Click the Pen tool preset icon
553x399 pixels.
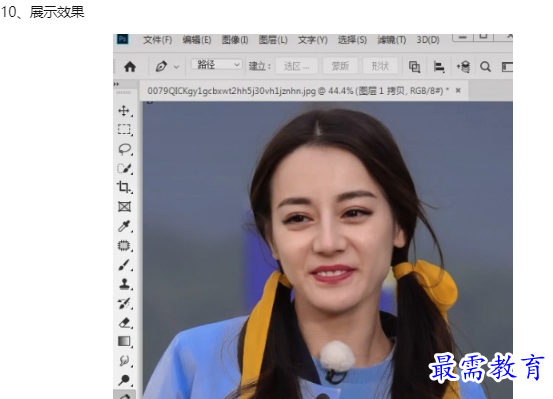pyautogui.click(x=161, y=66)
